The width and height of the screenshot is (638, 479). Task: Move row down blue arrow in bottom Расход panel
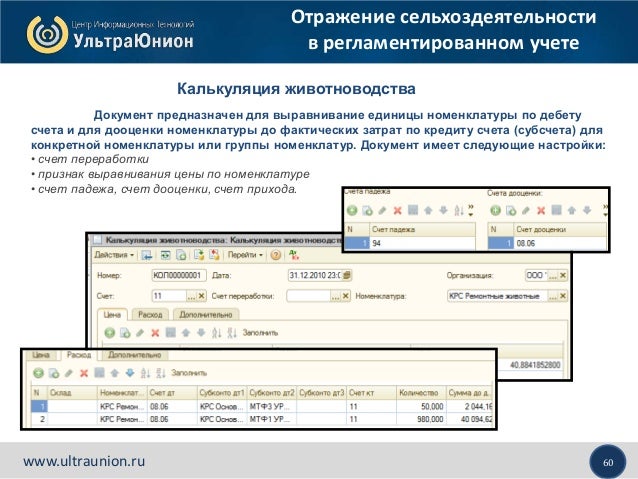coord(130,373)
